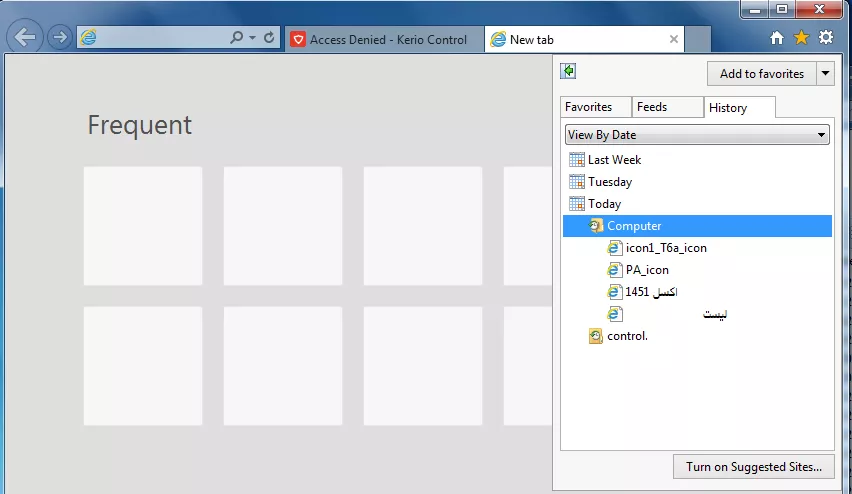The height and width of the screenshot is (494, 852).
Task: Open the 1451 اکسل history entry
Action: (x=651, y=292)
